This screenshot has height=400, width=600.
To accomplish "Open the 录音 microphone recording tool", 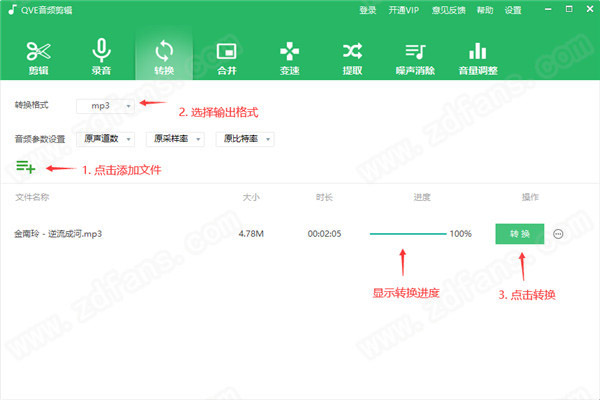I will [101, 57].
